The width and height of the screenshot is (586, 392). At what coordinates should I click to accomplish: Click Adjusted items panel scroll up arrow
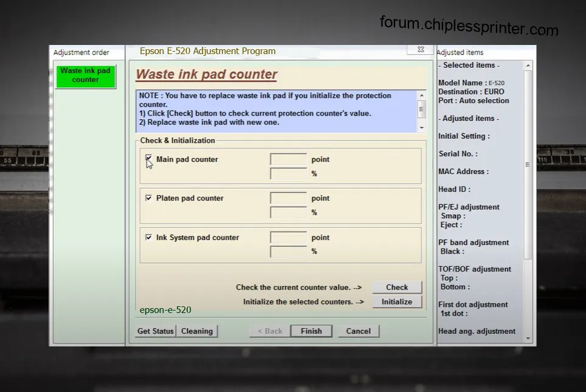(528, 66)
